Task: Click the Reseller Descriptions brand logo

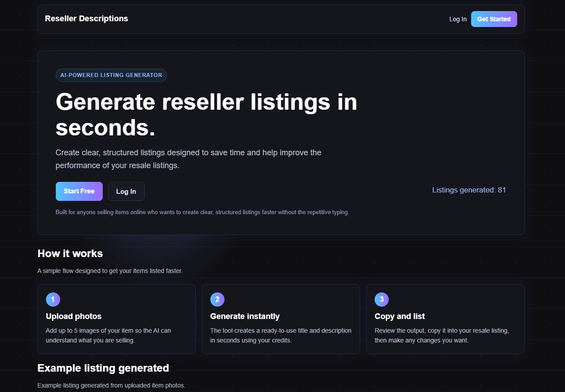Action: pos(86,19)
